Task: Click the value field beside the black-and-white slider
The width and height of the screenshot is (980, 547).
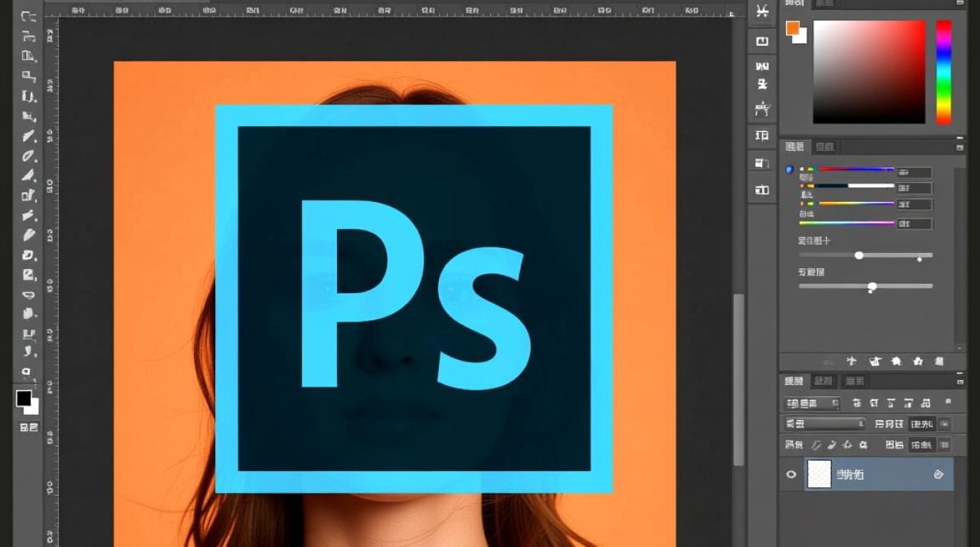Action: 914,189
